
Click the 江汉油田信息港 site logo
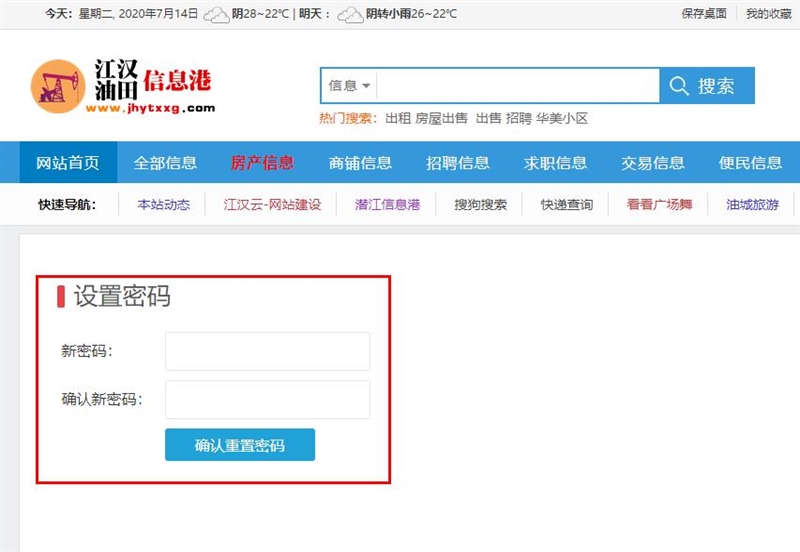(x=122, y=85)
